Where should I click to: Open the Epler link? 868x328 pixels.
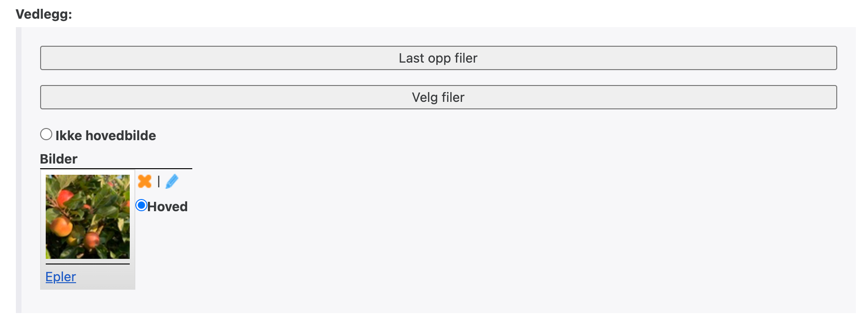(x=61, y=277)
